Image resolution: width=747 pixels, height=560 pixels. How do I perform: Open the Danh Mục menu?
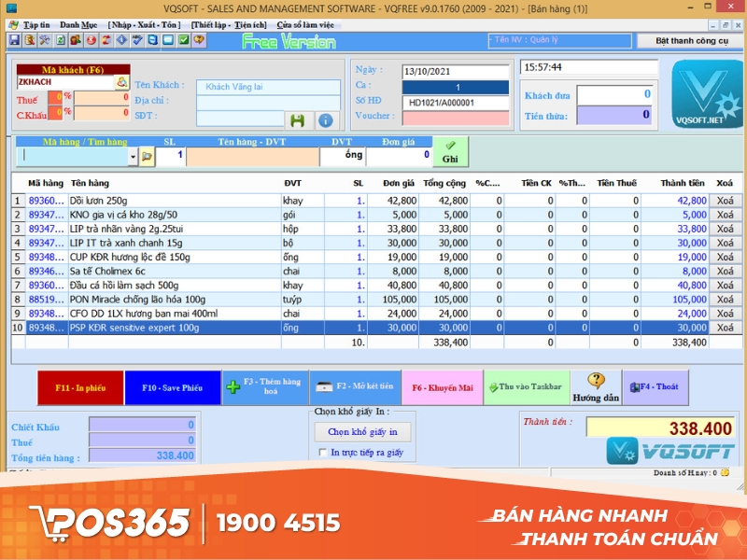[x=78, y=25]
